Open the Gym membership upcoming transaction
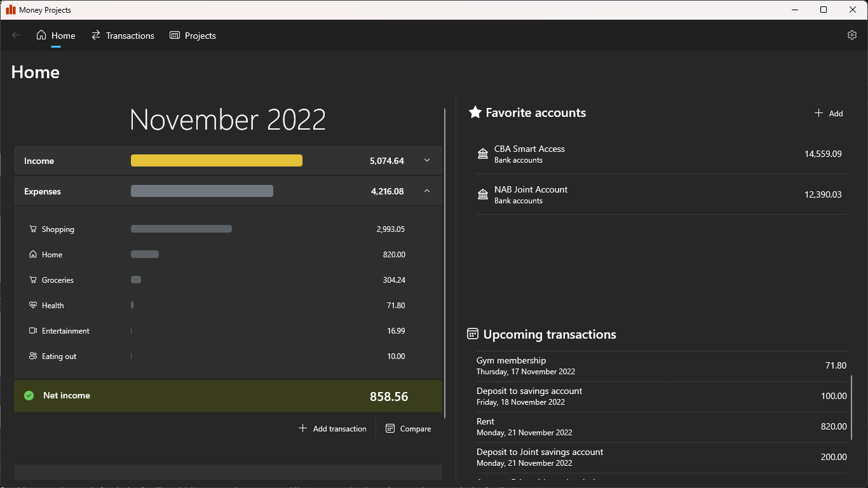Image resolution: width=868 pixels, height=488 pixels. 661,366
